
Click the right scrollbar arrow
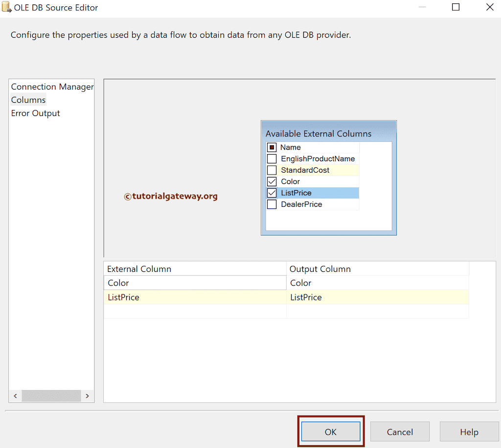click(87, 396)
